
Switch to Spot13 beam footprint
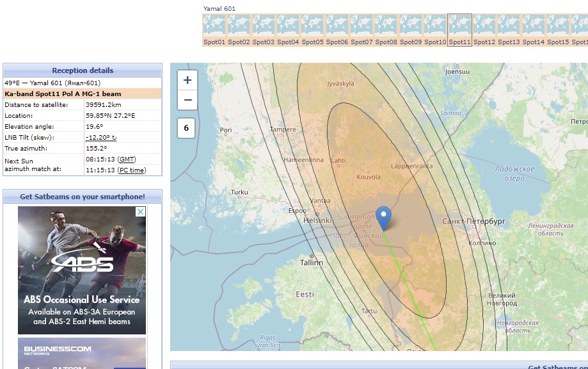[x=509, y=26]
